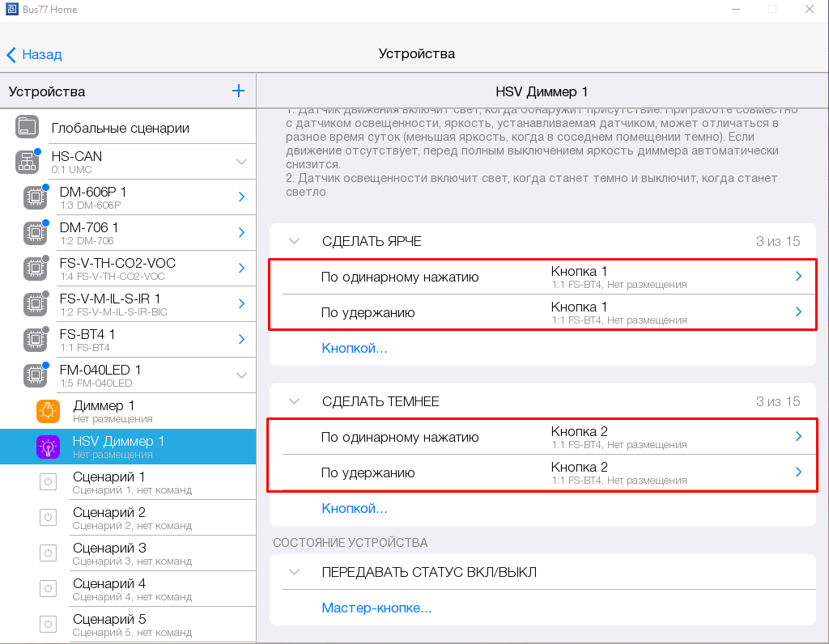Go back using the Назад button
Image resolution: width=829 pixels, height=644 pixels.
point(35,54)
